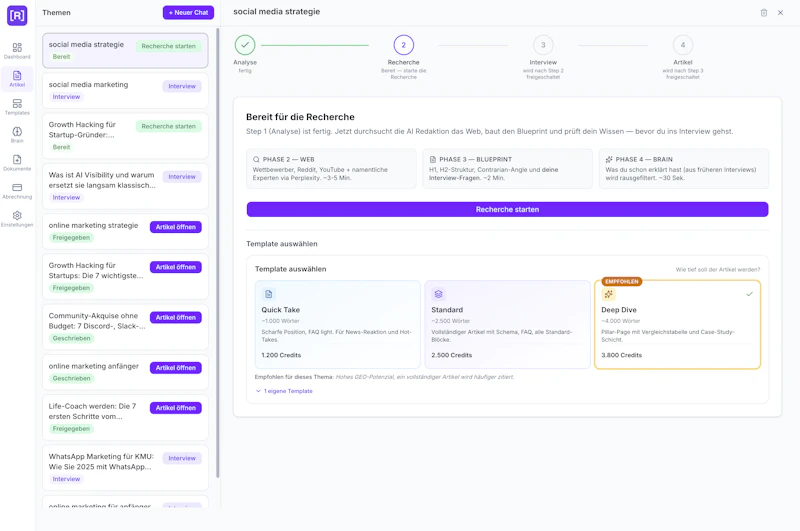Start research for social media strategie topic

[x=168, y=46]
